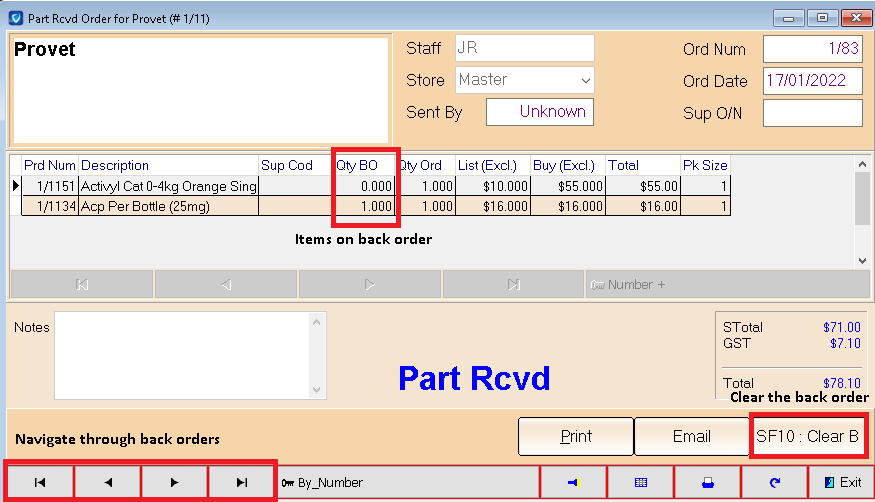This screenshot has width=875, height=502.
Task: Click disabled grid first-record button
Action: pyautogui.click(x=81, y=284)
